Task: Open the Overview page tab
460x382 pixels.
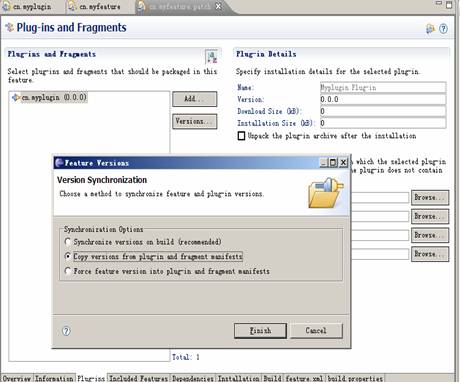Action: click(17, 378)
